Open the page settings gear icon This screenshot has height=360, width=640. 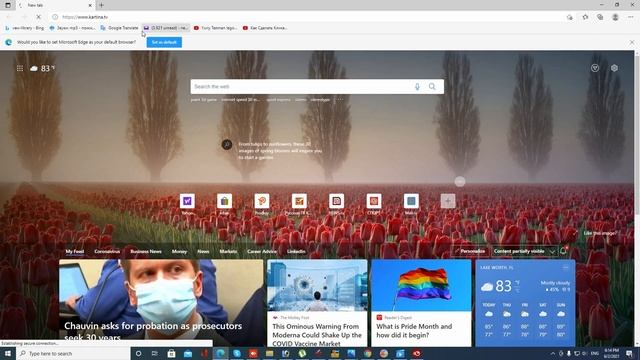click(614, 68)
